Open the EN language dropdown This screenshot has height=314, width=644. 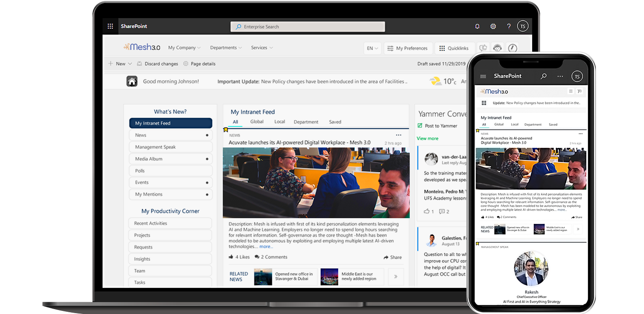pyautogui.click(x=372, y=48)
